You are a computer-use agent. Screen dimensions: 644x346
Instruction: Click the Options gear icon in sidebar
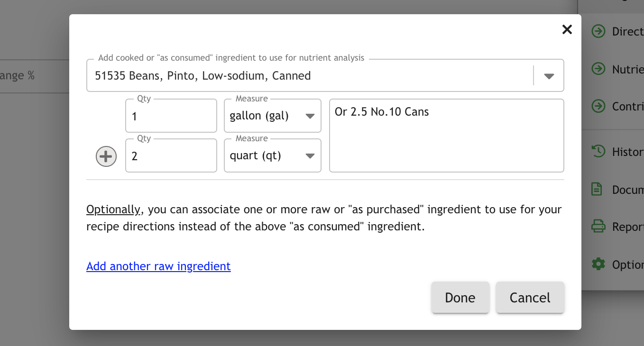[598, 264]
